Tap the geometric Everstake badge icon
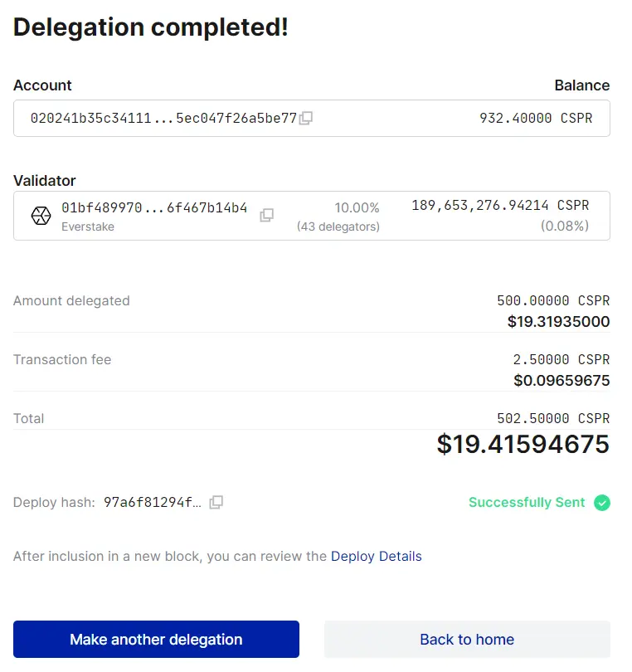 39,215
